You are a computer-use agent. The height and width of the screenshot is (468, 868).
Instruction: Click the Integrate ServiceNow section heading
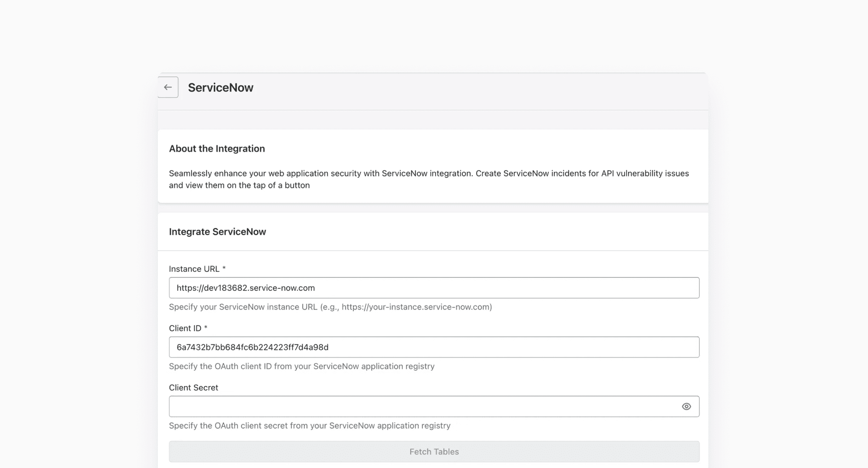217,232
